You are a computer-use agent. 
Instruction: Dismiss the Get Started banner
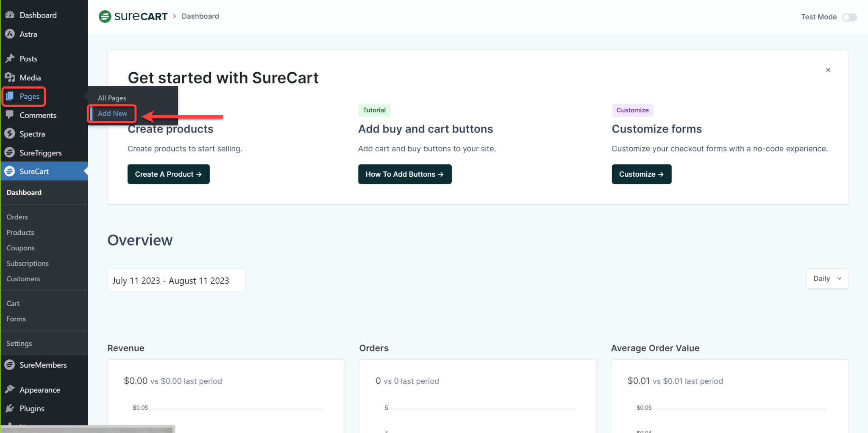click(828, 69)
